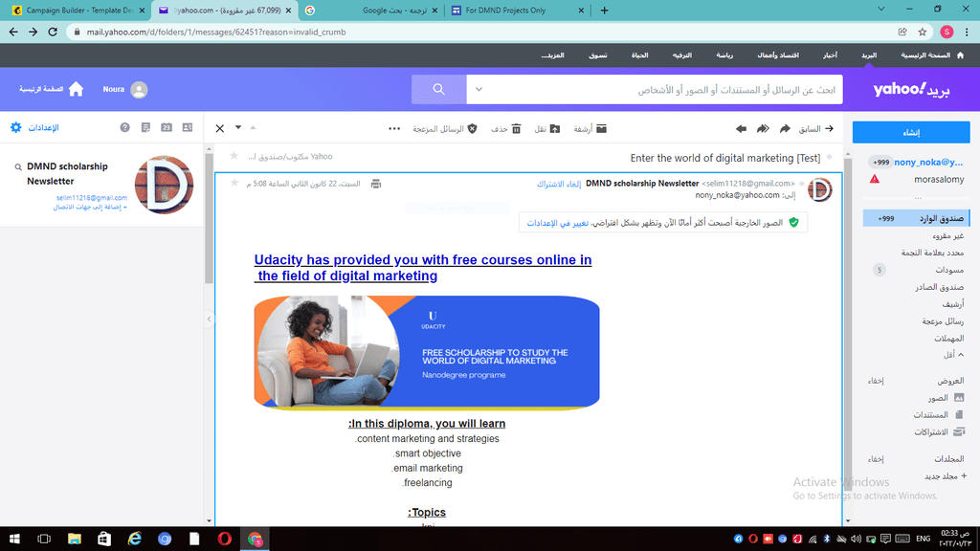This screenshot has height=551, width=980.
Task: Open Chrome tab search dropdown
Action: tap(881, 10)
